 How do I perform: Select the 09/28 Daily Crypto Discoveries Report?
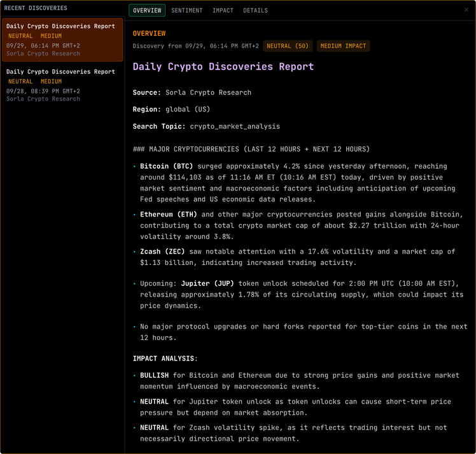(x=62, y=85)
